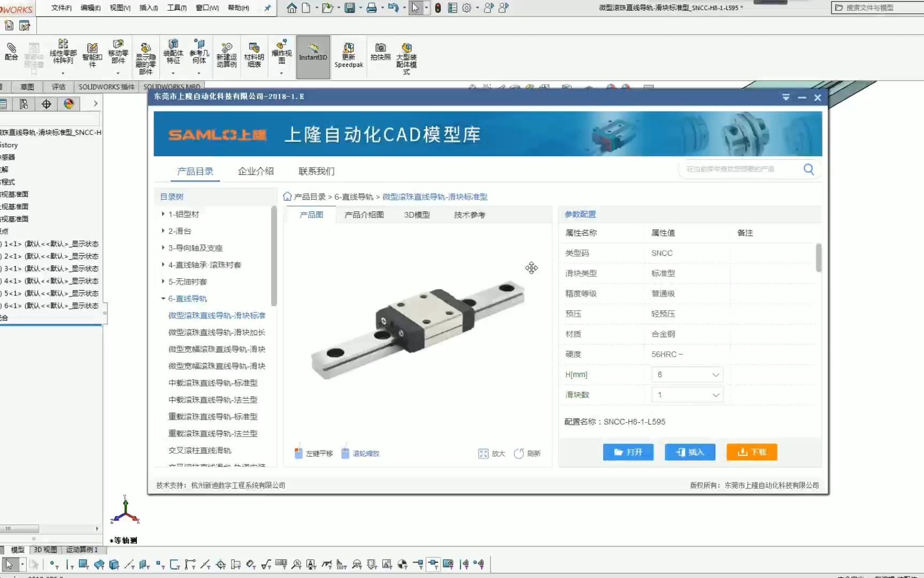Click Show Hidden Components (显示隐藏的零部件)
The width and height of the screenshot is (924, 578).
point(145,59)
